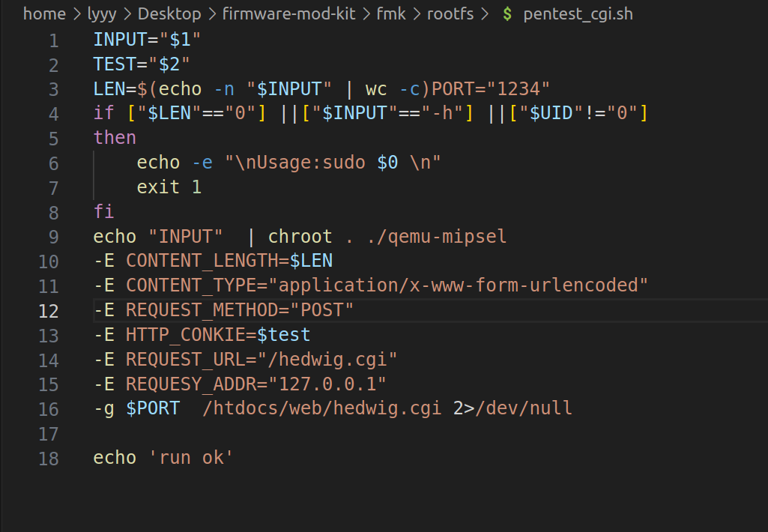Place cursor on "exit 1" statement

[x=169, y=187]
